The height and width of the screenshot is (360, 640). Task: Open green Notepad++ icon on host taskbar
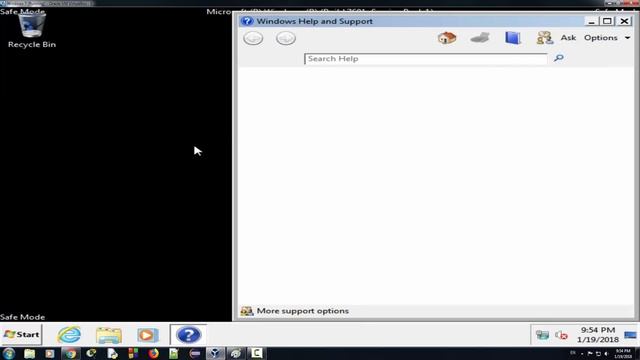[x=173, y=353]
